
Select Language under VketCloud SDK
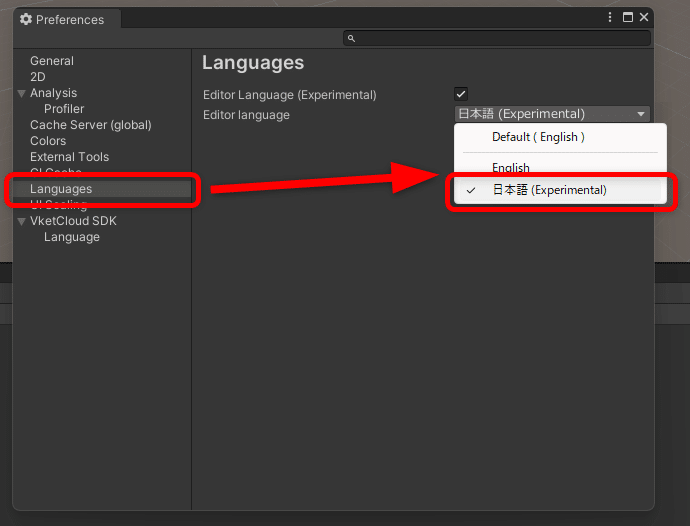click(x=72, y=237)
